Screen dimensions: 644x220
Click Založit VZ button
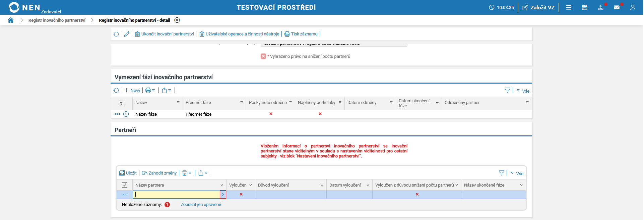[x=538, y=7]
